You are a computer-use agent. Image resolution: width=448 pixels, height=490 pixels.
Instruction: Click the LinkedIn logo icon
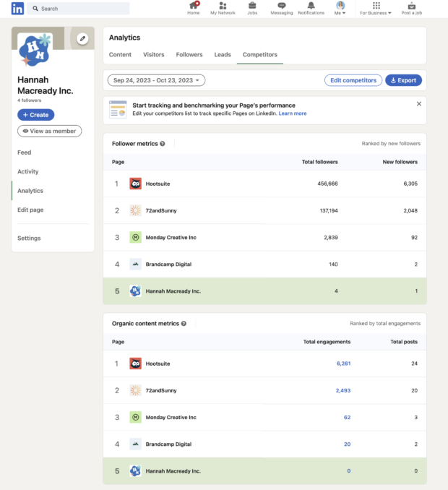17,9
